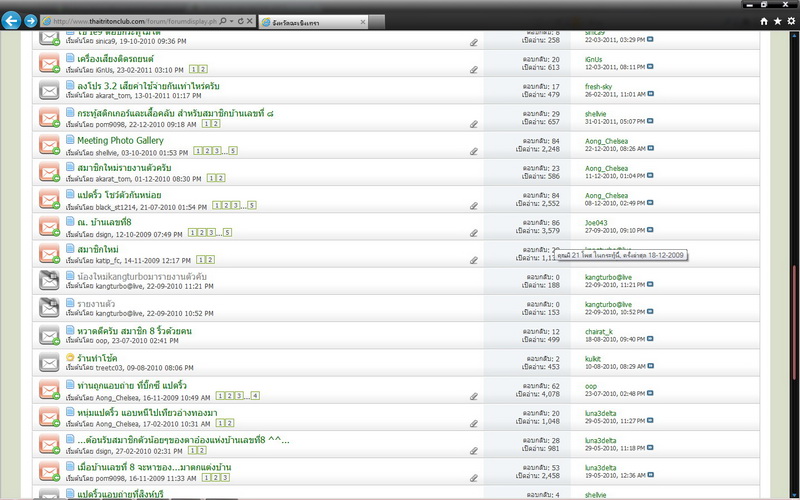Click the vertical scrollbar thumb

tap(795, 323)
